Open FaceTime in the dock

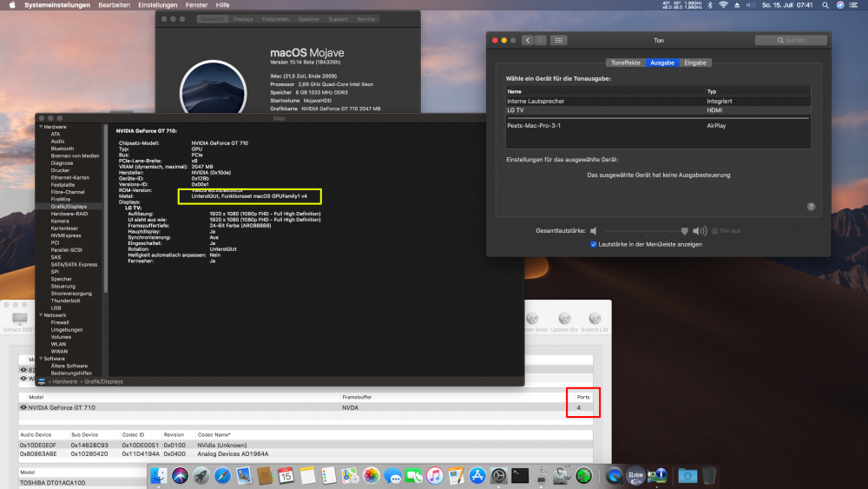tap(413, 476)
